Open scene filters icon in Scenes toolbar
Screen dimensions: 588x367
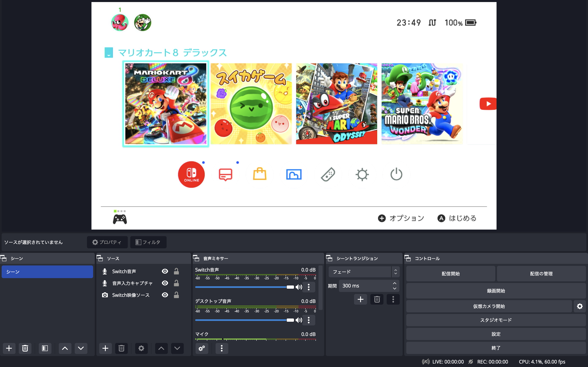45,348
